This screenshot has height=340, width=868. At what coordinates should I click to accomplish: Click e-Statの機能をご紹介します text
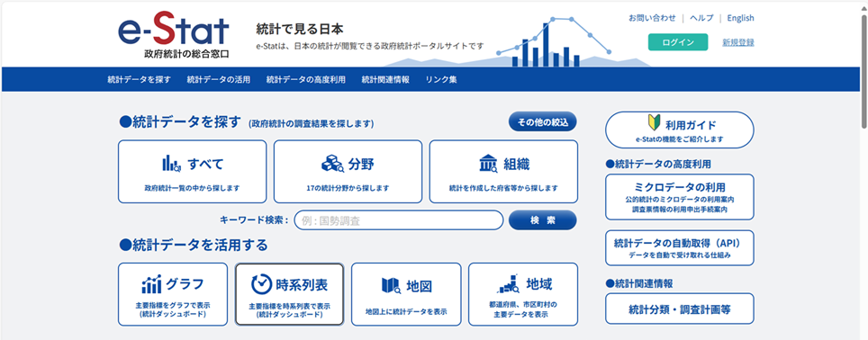pos(680,139)
